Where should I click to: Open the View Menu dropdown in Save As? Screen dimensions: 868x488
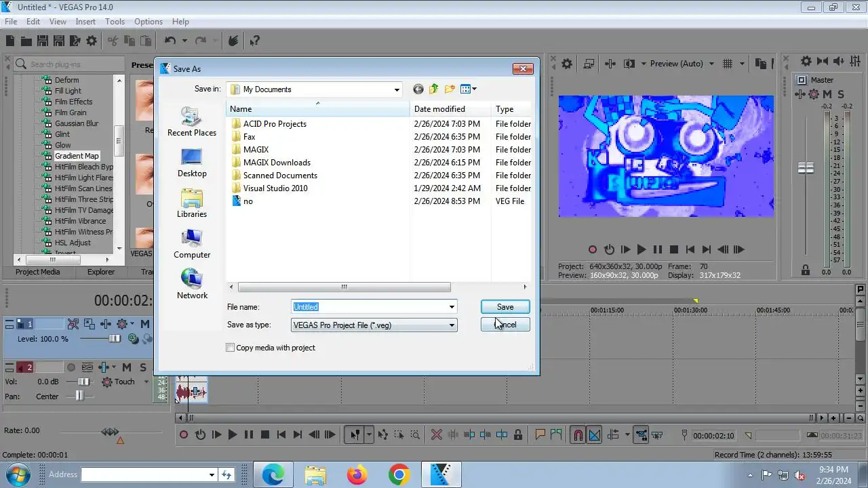(x=469, y=89)
